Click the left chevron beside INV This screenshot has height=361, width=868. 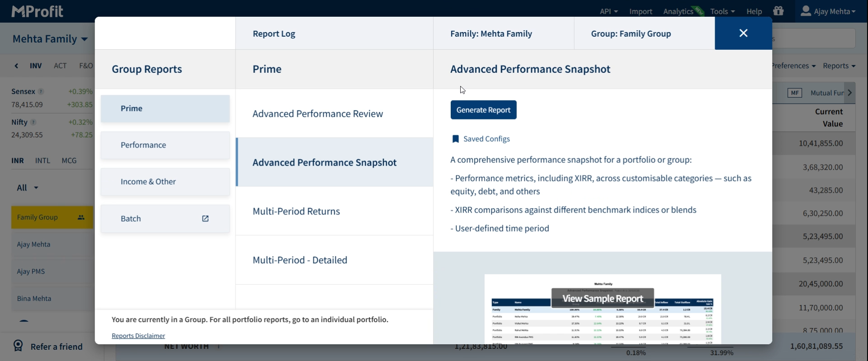click(17, 66)
